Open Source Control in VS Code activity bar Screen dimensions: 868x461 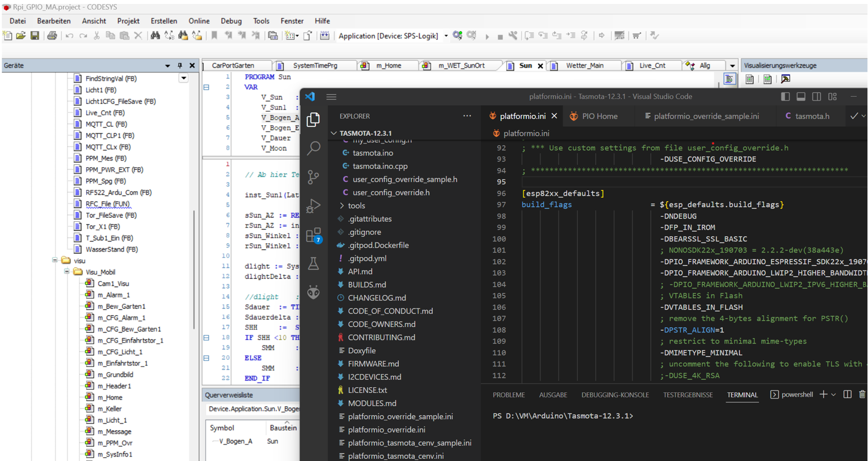(x=313, y=177)
